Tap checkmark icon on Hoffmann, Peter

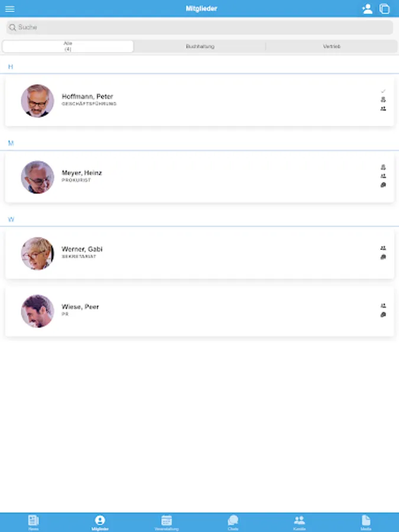click(x=383, y=91)
